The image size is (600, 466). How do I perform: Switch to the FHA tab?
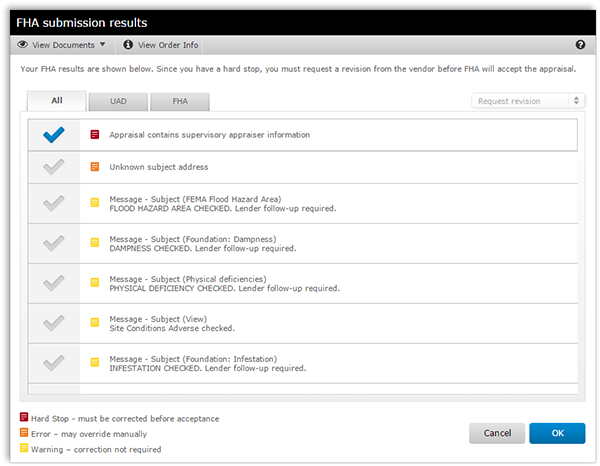click(179, 101)
